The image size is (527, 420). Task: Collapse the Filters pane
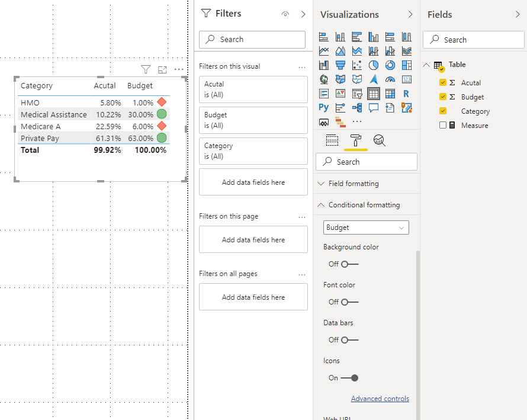303,14
